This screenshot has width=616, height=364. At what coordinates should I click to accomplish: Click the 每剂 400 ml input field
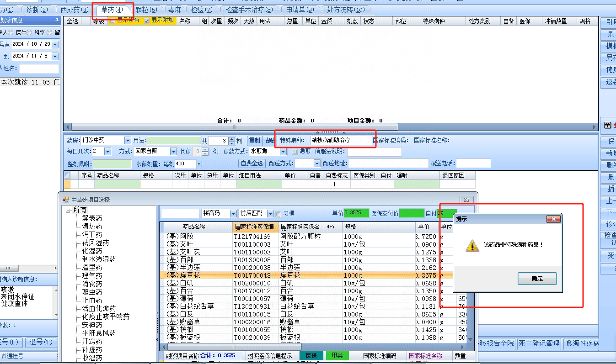[x=185, y=164]
